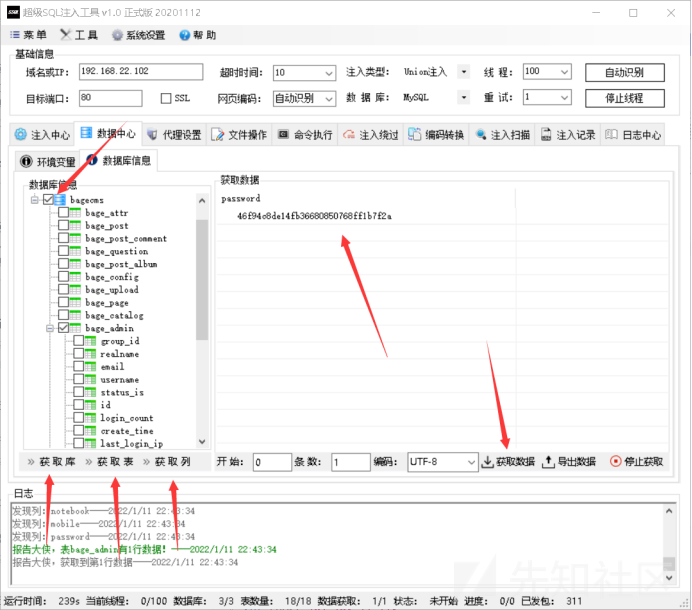The height and width of the screenshot is (610, 692).
Task: Click the bagecms database icon
Action: 60,200
